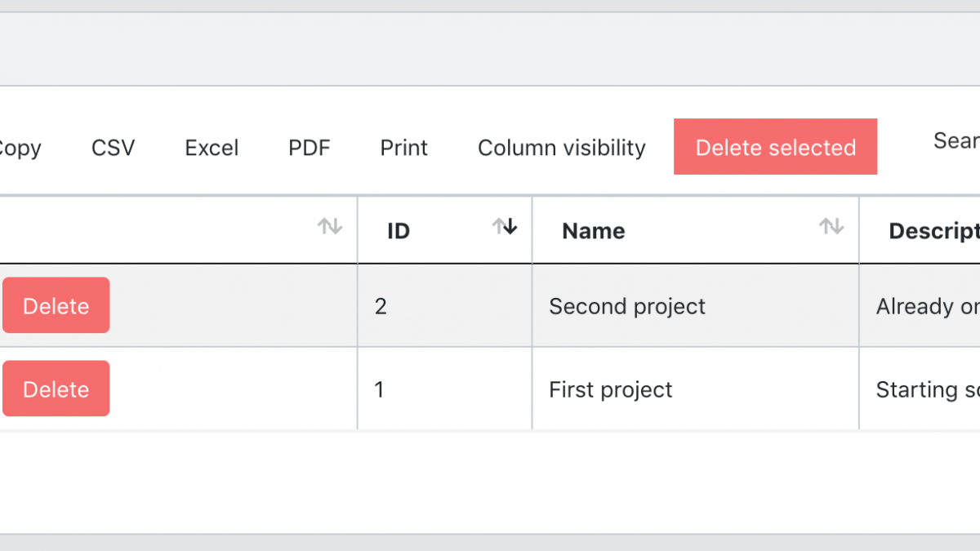Activate the leftmost column's sort control
Viewport: 980px width, 551px height.
click(x=330, y=227)
